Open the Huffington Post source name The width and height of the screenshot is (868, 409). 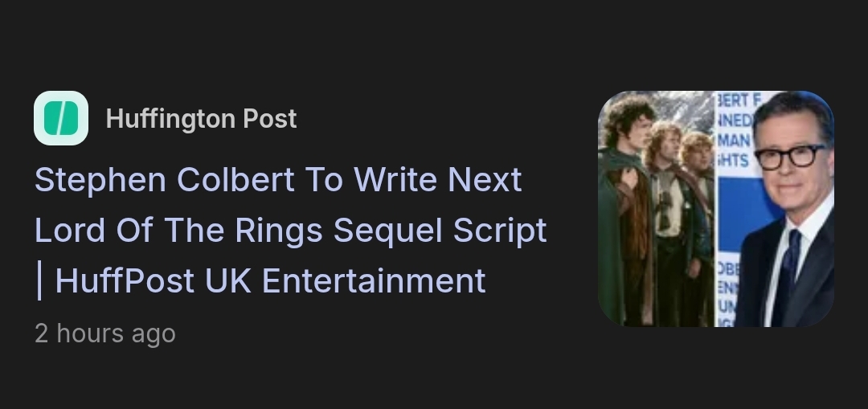pos(201,119)
